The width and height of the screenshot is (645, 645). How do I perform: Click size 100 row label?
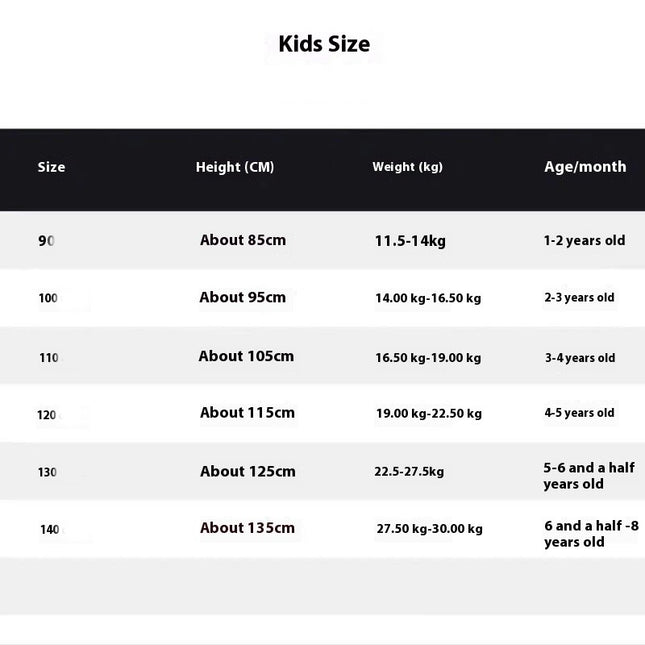point(48,298)
